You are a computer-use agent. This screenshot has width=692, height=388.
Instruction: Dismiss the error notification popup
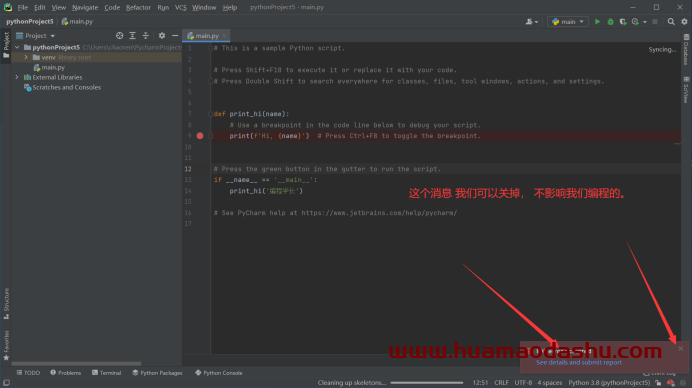click(x=681, y=348)
